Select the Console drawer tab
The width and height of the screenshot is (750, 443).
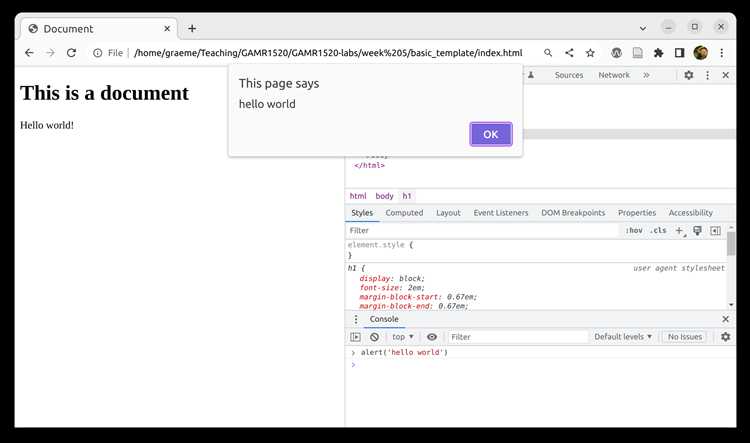[x=384, y=319]
